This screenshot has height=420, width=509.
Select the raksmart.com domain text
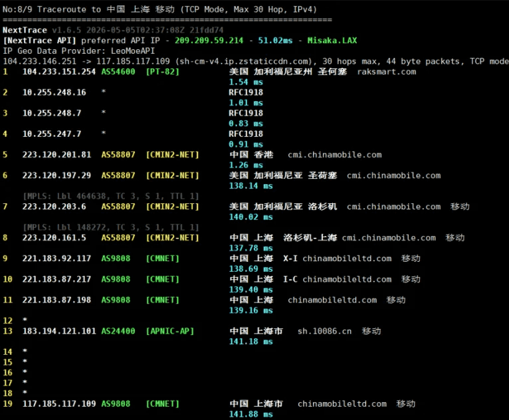387,72
